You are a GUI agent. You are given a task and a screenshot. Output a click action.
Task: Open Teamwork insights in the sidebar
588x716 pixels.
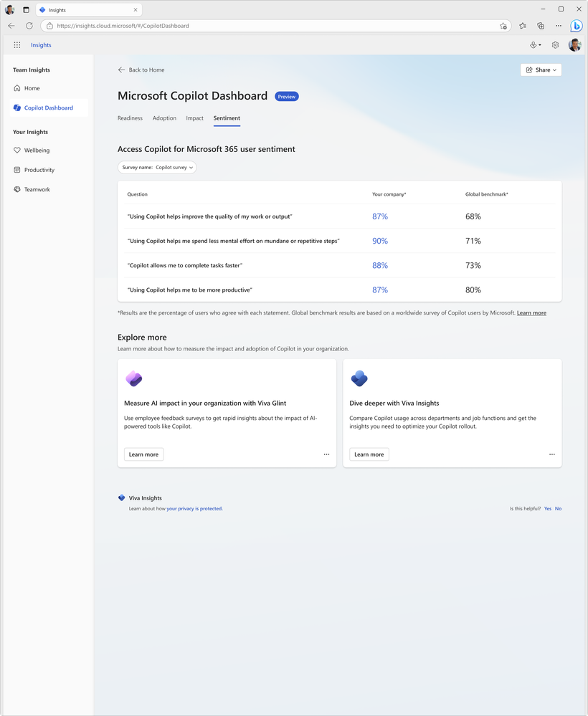pyautogui.click(x=36, y=189)
